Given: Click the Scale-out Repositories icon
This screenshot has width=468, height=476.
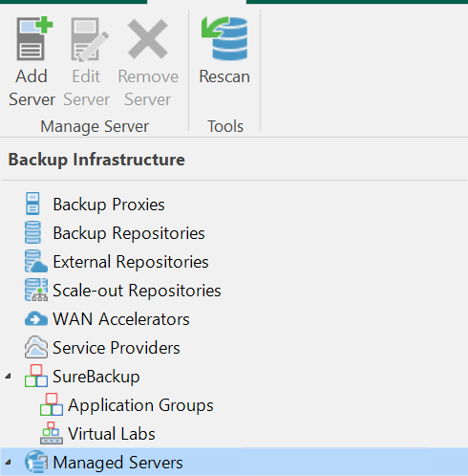Looking at the screenshot, I should pyautogui.click(x=36, y=290).
